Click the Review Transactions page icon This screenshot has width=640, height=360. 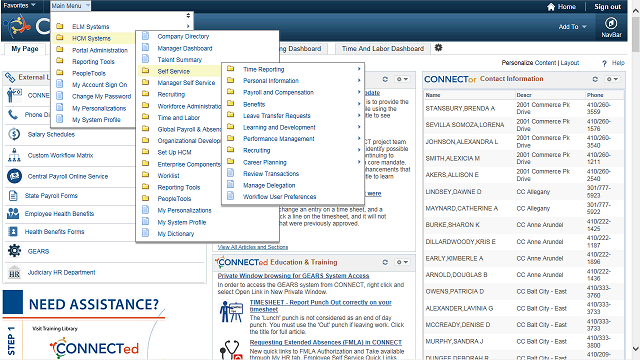tap(231, 173)
